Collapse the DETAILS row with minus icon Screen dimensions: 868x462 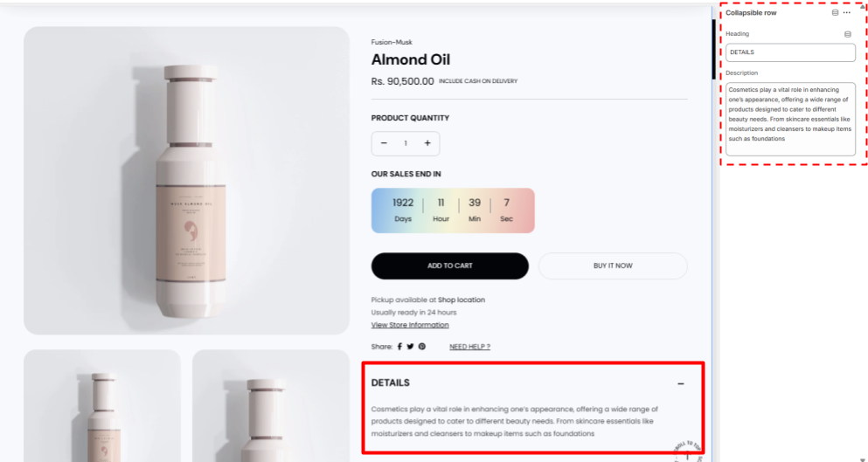point(681,383)
